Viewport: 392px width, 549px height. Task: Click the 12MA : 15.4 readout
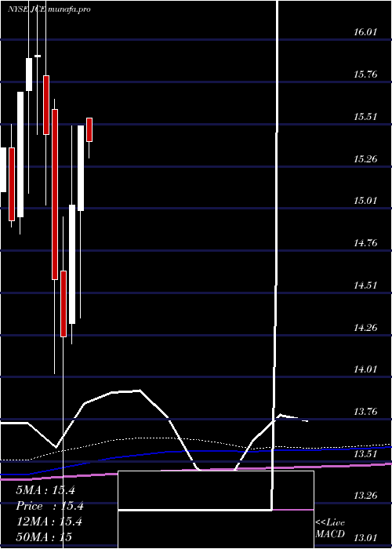click(x=49, y=522)
